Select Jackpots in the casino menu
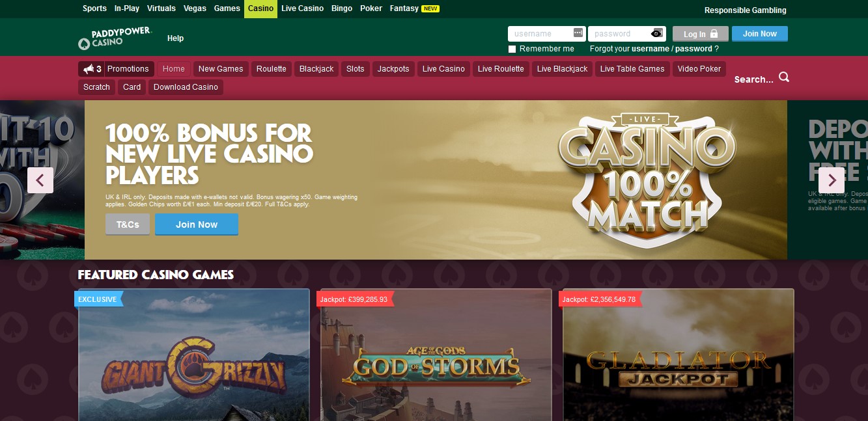The width and height of the screenshot is (868, 421). [x=393, y=69]
